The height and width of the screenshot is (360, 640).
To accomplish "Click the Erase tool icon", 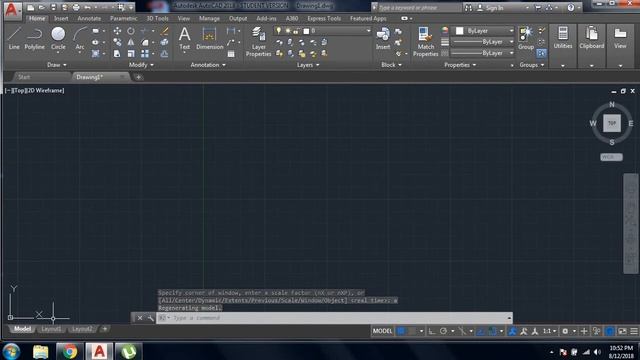I will 164,31.
